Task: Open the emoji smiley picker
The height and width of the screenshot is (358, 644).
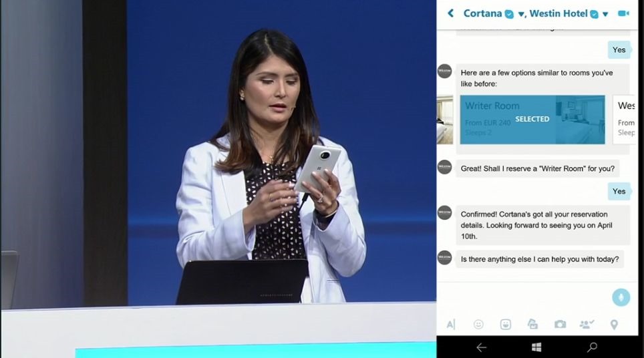Action: click(x=478, y=325)
